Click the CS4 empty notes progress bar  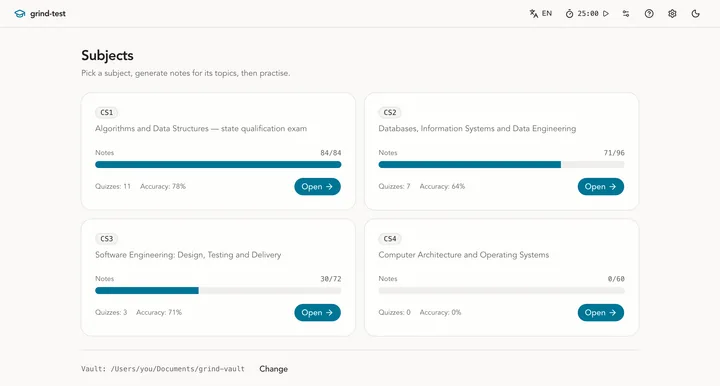[501, 291]
